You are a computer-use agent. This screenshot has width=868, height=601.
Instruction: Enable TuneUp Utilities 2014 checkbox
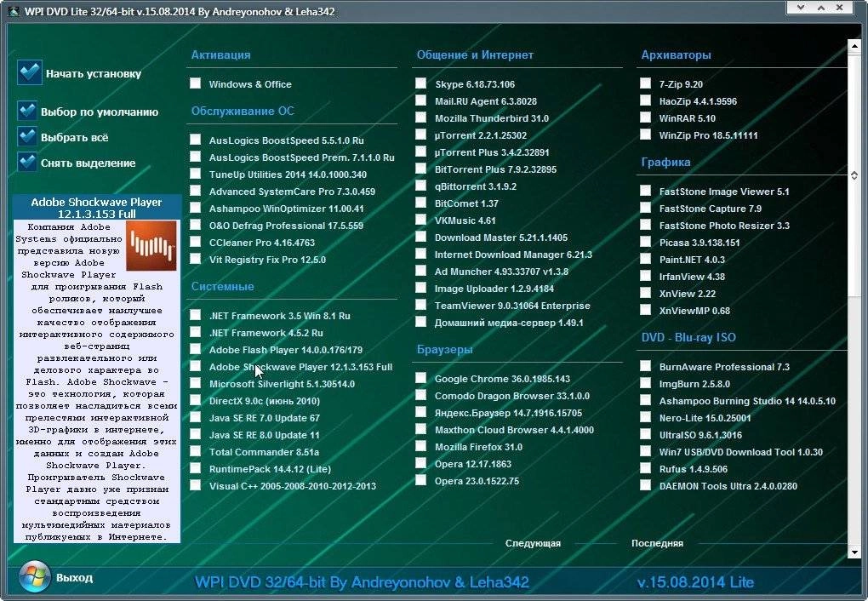(x=196, y=174)
